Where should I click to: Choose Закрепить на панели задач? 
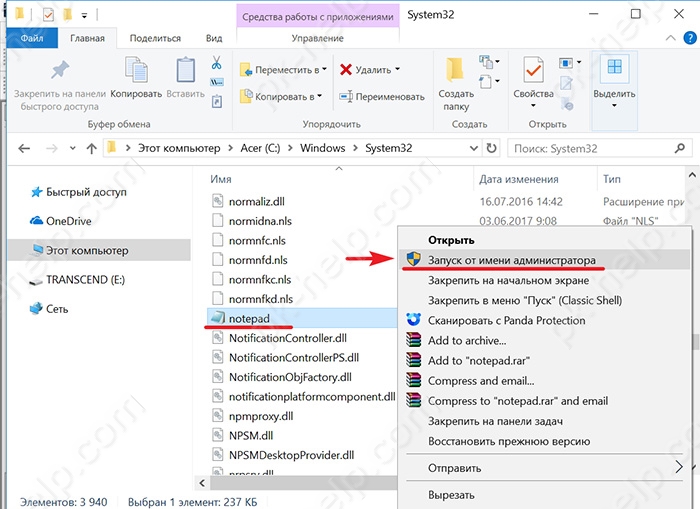[544, 421]
